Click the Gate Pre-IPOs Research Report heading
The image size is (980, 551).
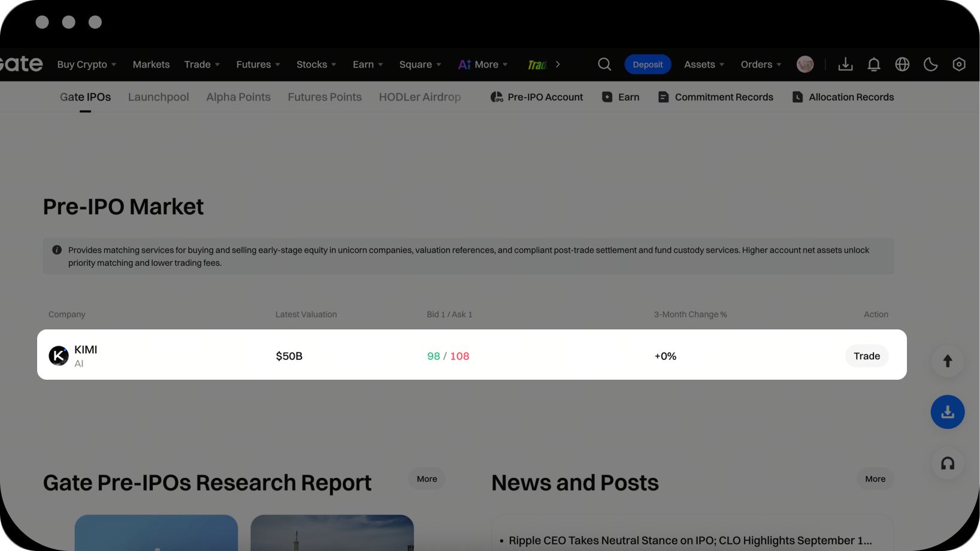(x=207, y=483)
